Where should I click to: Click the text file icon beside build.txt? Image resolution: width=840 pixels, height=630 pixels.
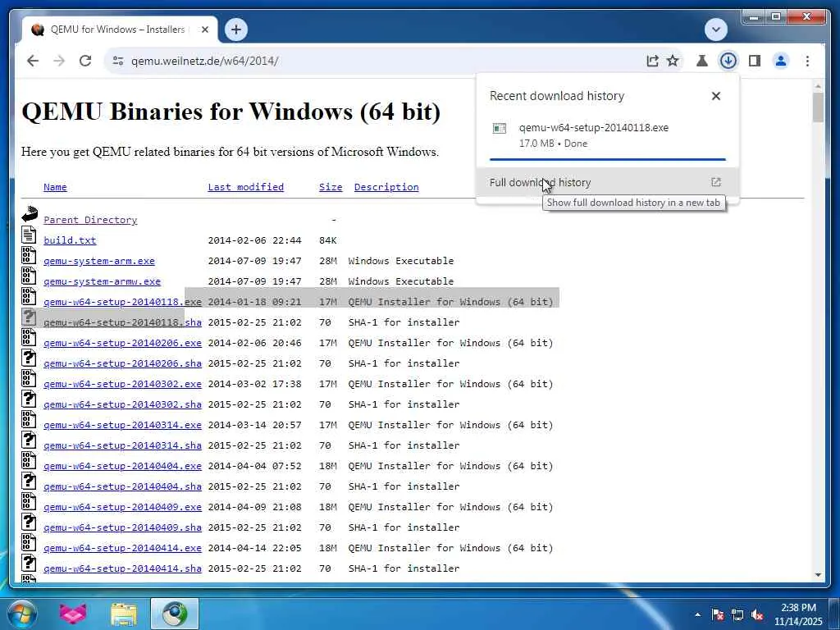tap(29, 235)
